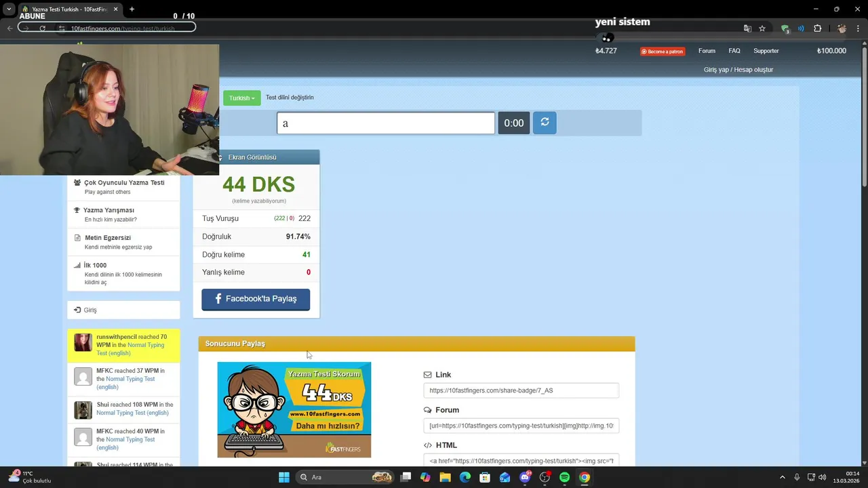Click the 0:00 timer display
The height and width of the screenshot is (488, 868).
coord(514,123)
